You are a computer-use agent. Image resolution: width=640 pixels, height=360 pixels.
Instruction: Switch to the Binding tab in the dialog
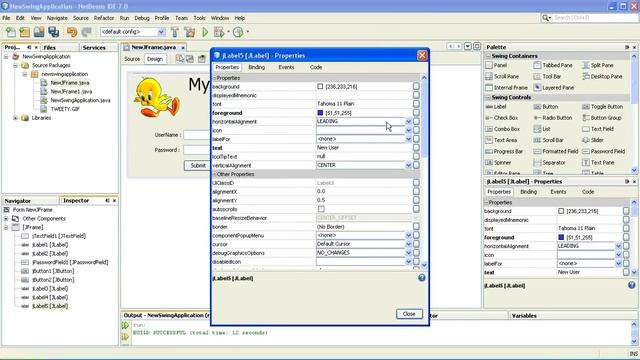[256, 67]
